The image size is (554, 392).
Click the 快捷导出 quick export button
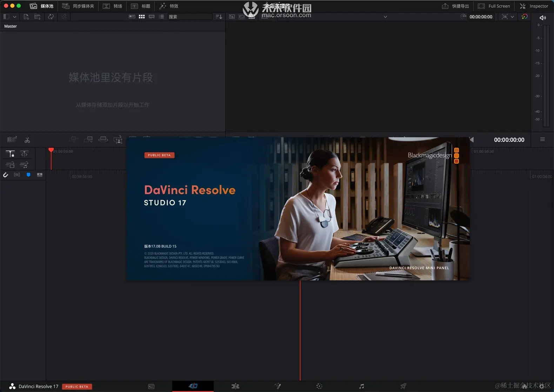click(x=455, y=6)
